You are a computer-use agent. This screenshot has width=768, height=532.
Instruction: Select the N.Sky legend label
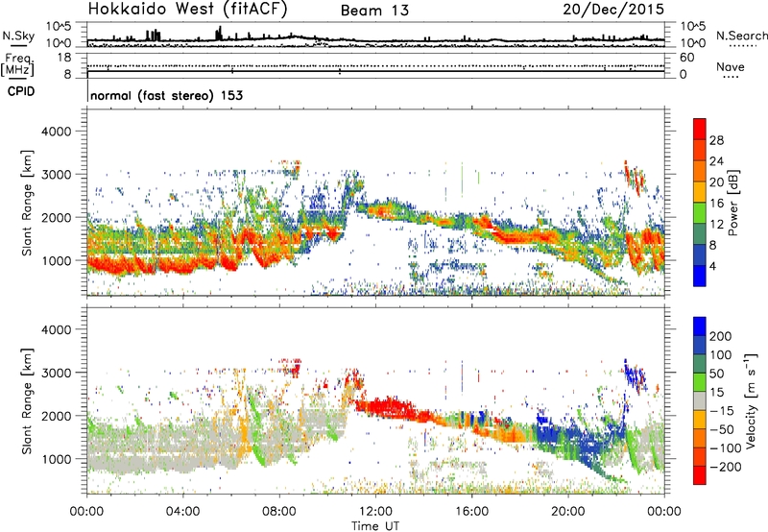point(18,36)
